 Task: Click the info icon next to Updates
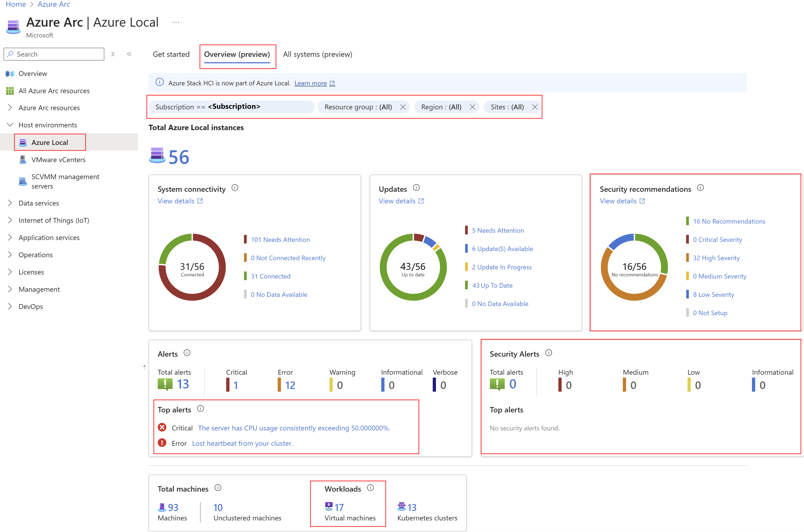pyautogui.click(x=416, y=188)
